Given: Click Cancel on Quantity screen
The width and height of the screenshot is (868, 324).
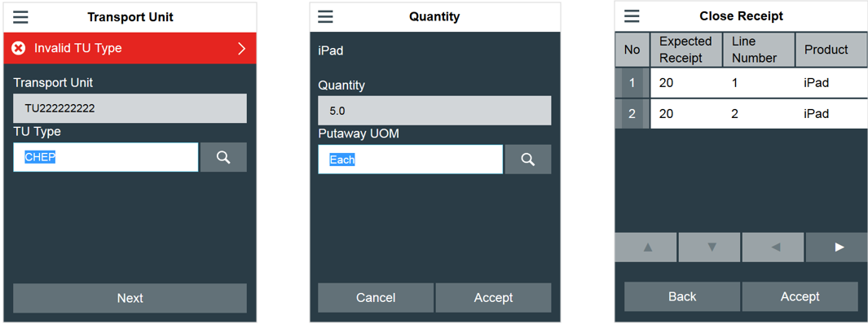Looking at the screenshot, I should [x=376, y=297].
